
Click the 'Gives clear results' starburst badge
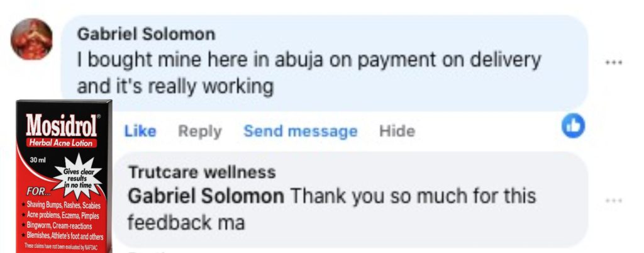[x=79, y=177]
